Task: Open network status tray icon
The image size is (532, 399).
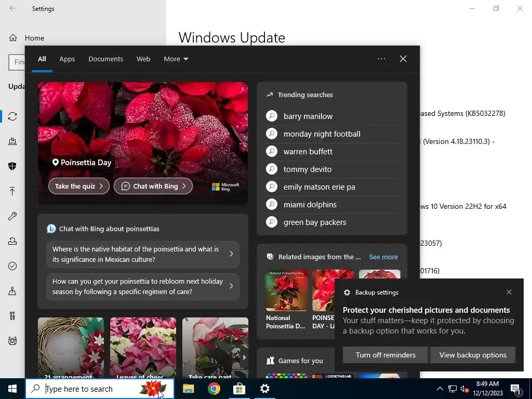Action: pos(453,389)
